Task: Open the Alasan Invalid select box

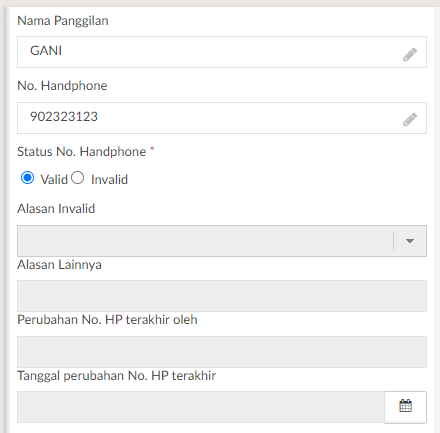Action: [222, 241]
